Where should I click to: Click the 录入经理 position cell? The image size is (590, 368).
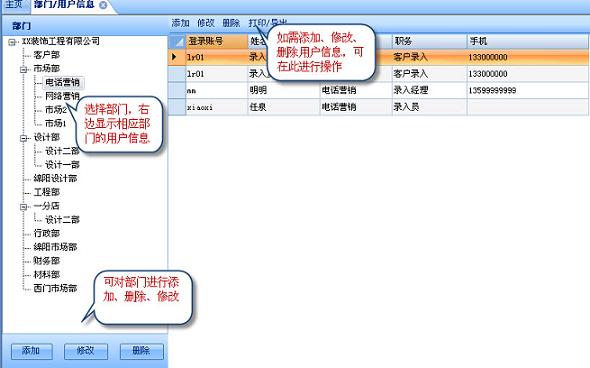coord(429,90)
